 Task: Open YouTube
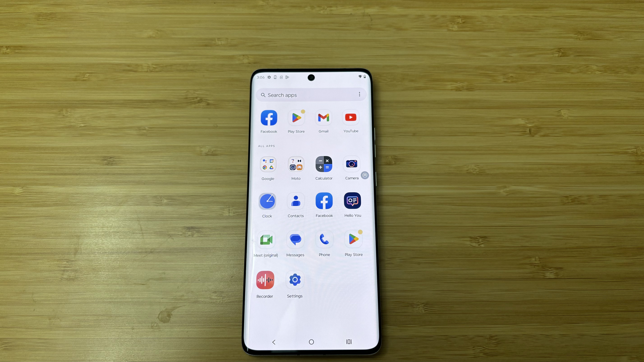point(351,117)
